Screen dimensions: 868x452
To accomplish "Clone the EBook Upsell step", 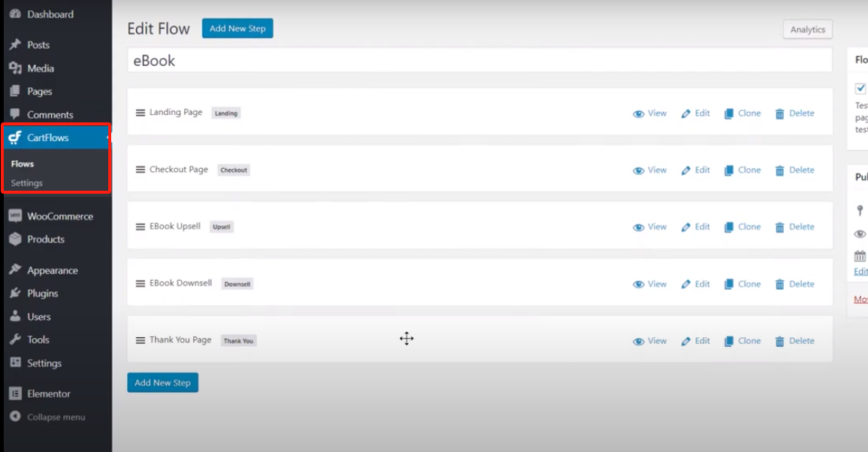I will point(742,227).
